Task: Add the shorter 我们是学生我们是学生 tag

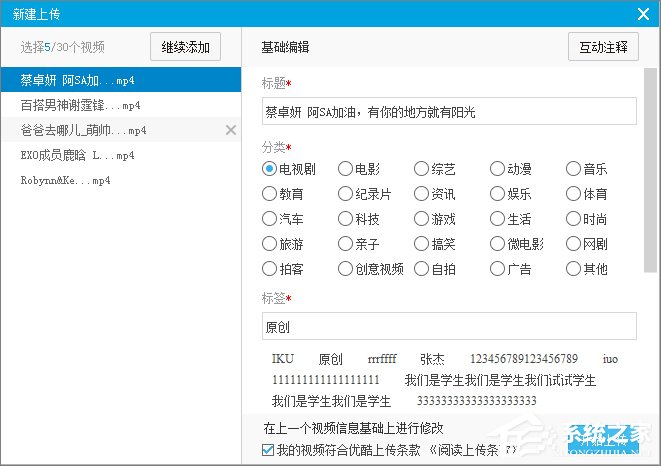Action: click(331, 401)
